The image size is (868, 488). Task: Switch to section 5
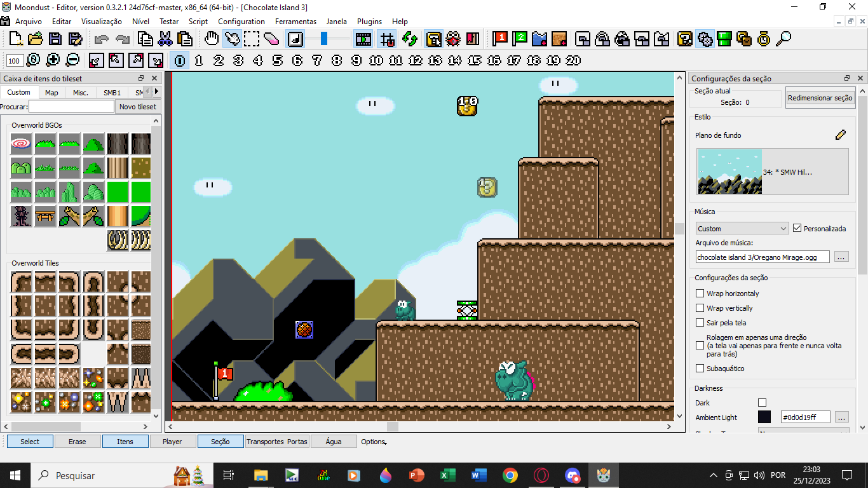(278, 60)
